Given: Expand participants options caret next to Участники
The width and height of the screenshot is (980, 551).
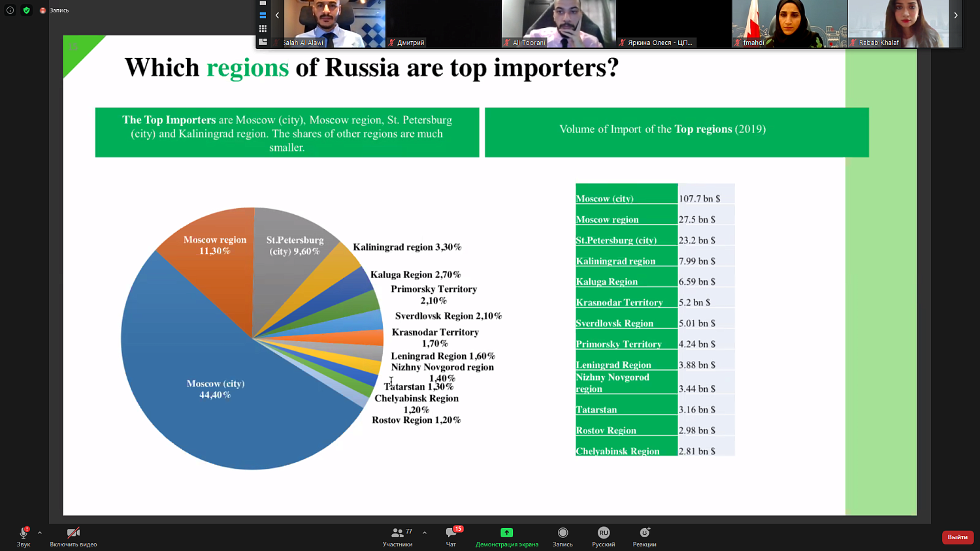Looking at the screenshot, I should [425, 533].
